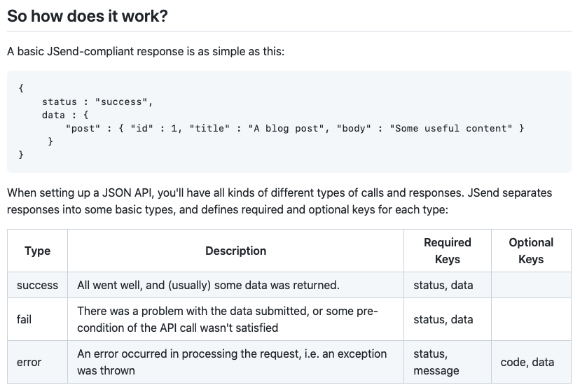Click the "post" JSON line in the code block
This screenshot has width=580, height=392.
295,128
